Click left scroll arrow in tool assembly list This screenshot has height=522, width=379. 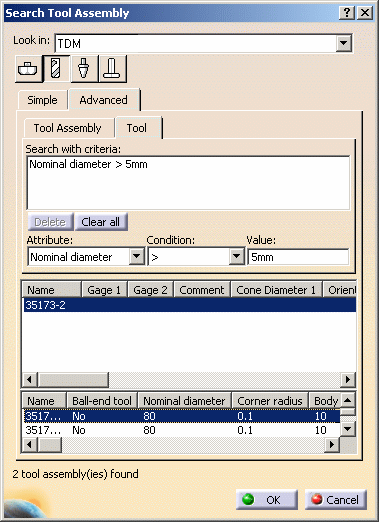(x=29, y=379)
